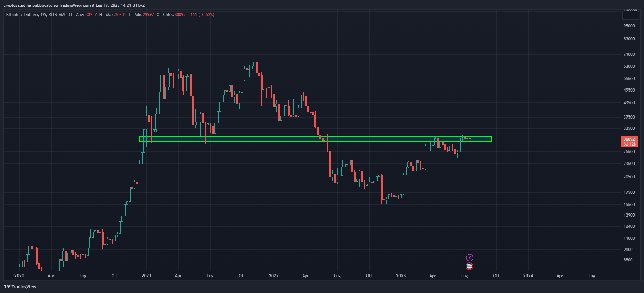Click the 20500 price axis label
644x293 pixels.
629,177
